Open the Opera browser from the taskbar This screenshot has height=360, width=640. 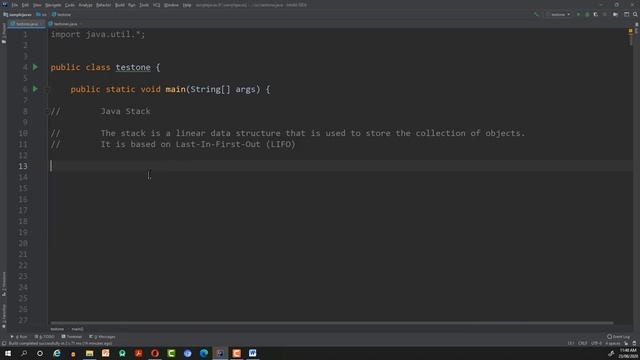point(155,353)
